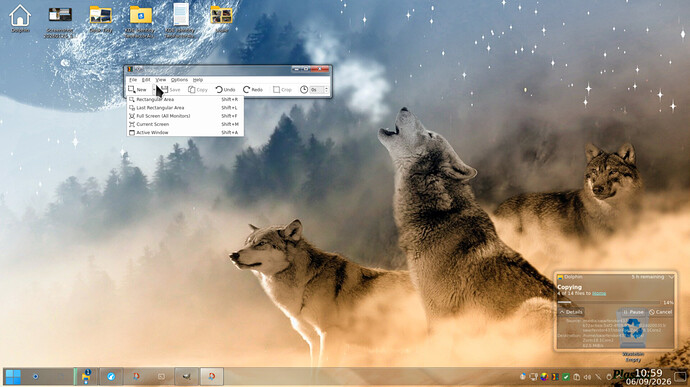Click the Home destination link in notification
This screenshot has width=690, height=387.
click(599, 293)
